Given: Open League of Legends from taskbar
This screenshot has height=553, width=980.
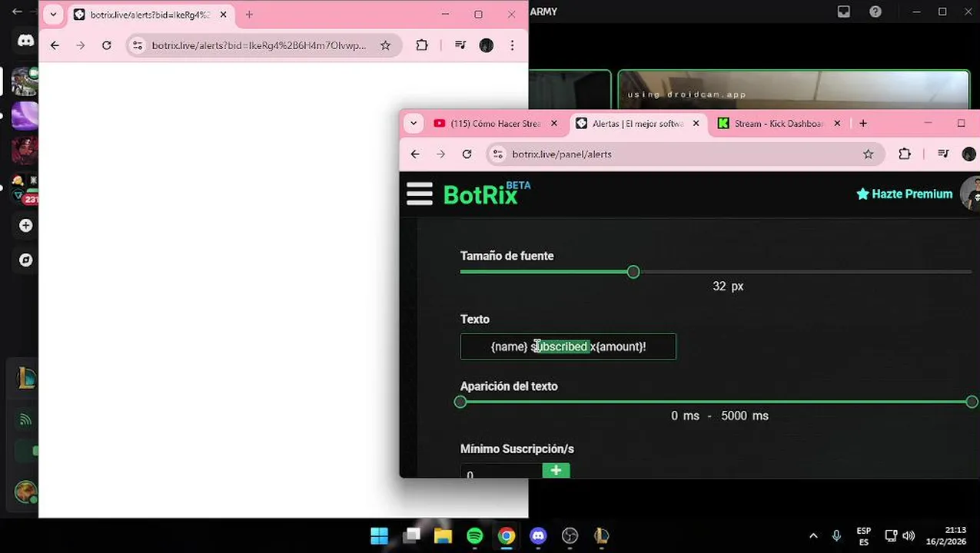Looking at the screenshot, I should 602,535.
